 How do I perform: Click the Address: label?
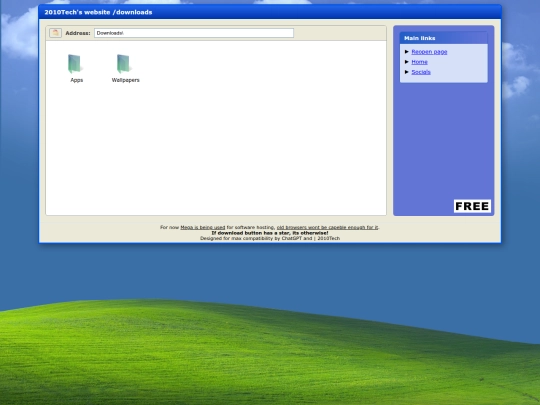click(78, 33)
